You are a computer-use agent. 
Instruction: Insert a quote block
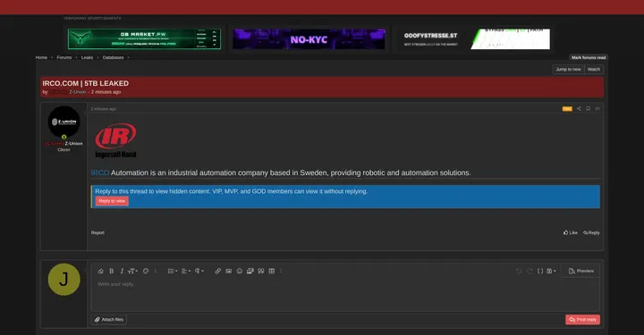tap(261, 271)
